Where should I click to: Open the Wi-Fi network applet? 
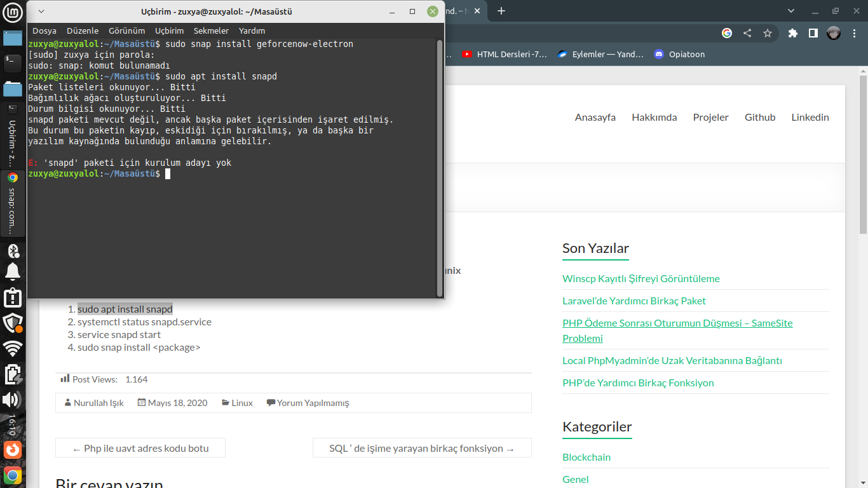(13, 348)
